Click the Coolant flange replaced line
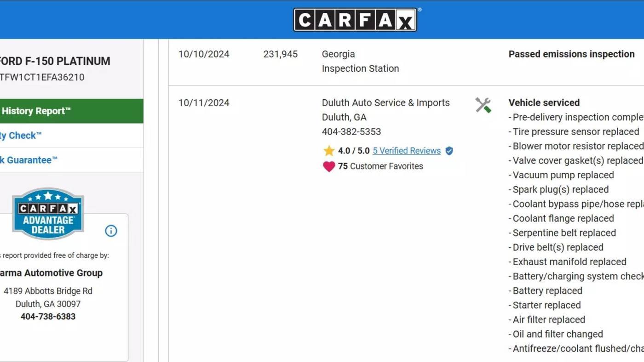Image resolution: width=644 pixels, height=362 pixels. (x=561, y=219)
